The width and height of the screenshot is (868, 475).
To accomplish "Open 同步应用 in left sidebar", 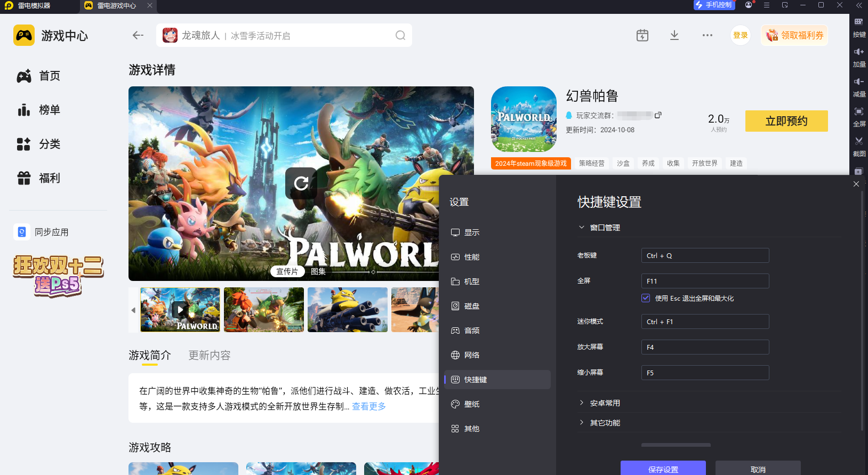I will click(x=41, y=232).
